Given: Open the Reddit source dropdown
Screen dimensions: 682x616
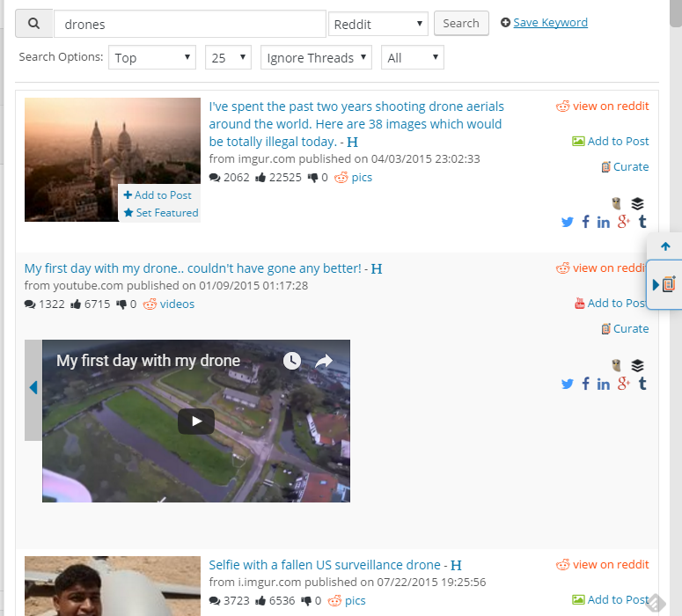Looking at the screenshot, I should [378, 24].
